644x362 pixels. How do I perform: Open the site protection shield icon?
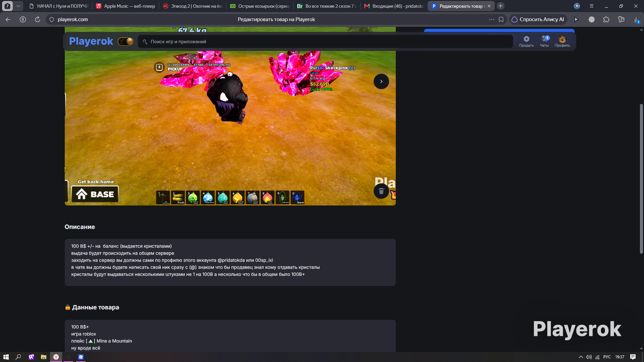[x=51, y=20]
